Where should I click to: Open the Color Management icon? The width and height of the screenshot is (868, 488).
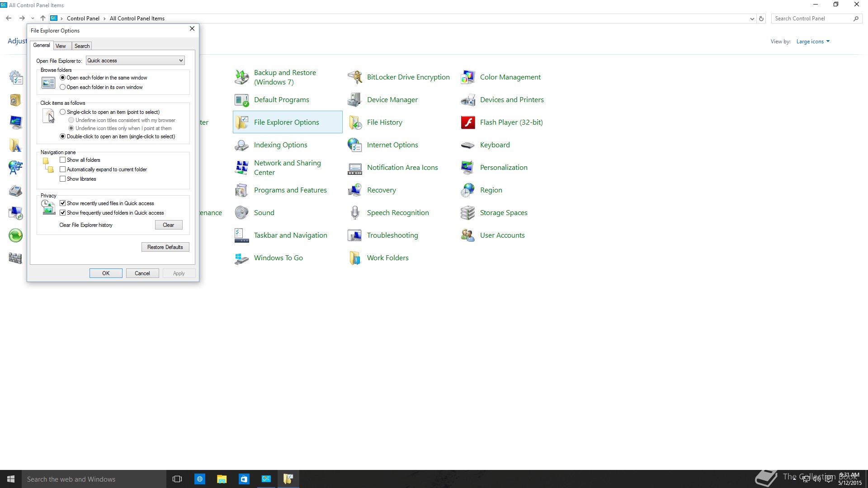click(468, 77)
